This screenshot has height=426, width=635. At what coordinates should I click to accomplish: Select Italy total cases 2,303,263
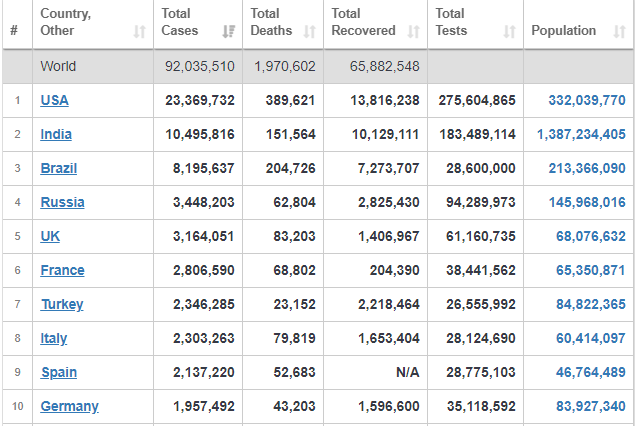pyautogui.click(x=203, y=338)
